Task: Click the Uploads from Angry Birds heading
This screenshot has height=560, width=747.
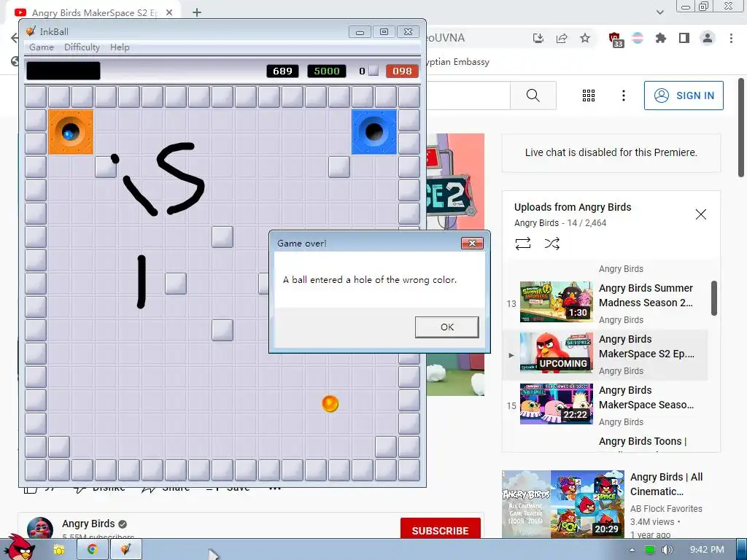Action: pos(573,207)
